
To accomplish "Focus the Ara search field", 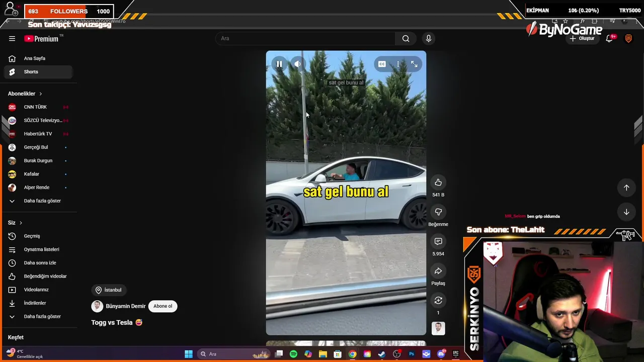I will tap(306, 39).
